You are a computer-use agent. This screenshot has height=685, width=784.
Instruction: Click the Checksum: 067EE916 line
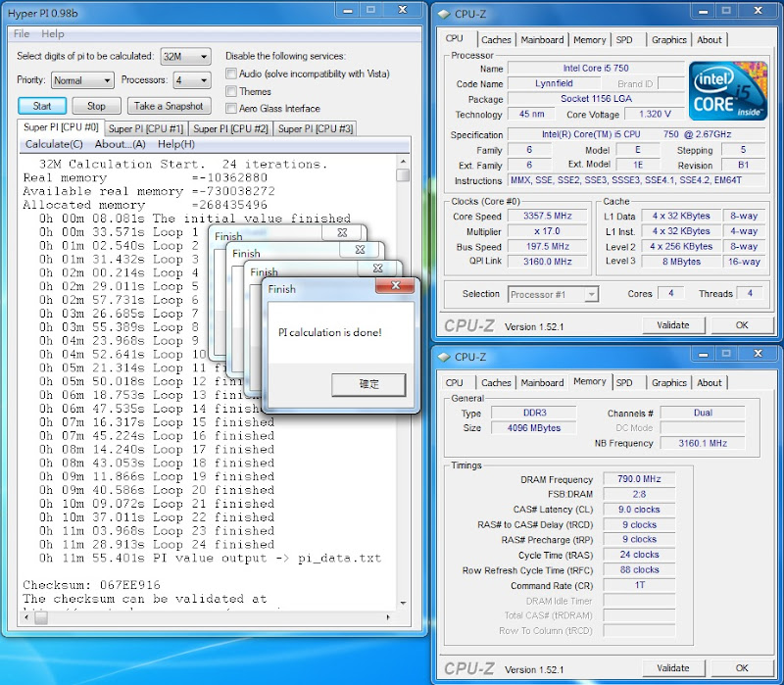coord(91,584)
